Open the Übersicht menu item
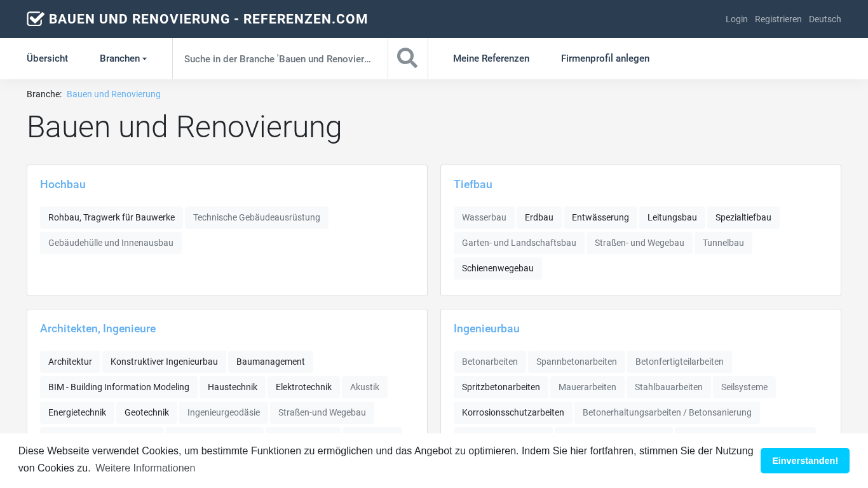 pos(47,58)
